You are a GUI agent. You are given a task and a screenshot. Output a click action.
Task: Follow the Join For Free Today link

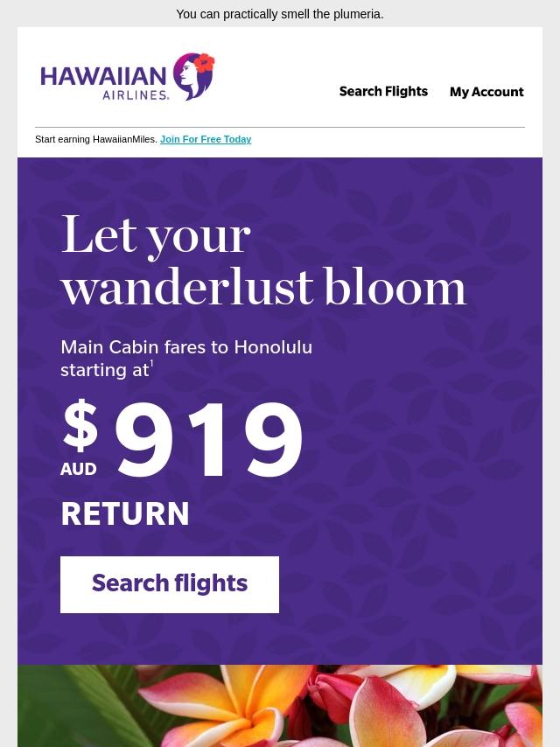(x=206, y=139)
